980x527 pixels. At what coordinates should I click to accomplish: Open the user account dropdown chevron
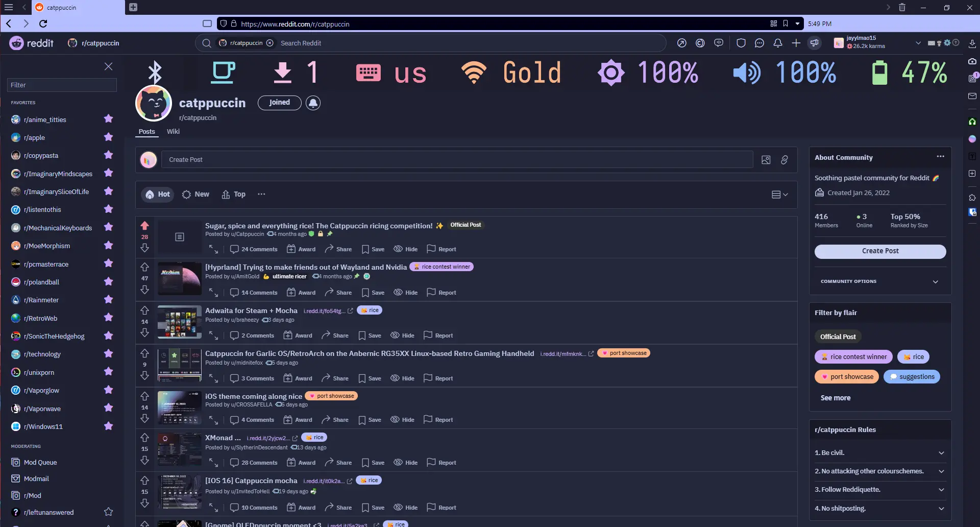point(918,43)
